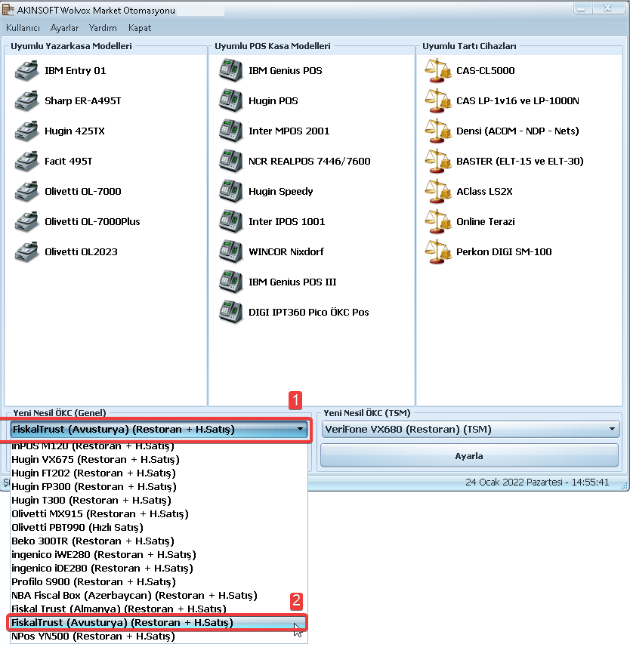Click the Hugin Speedy POS icon
The image size is (630, 672).
pyautogui.click(x=230, y=192)
